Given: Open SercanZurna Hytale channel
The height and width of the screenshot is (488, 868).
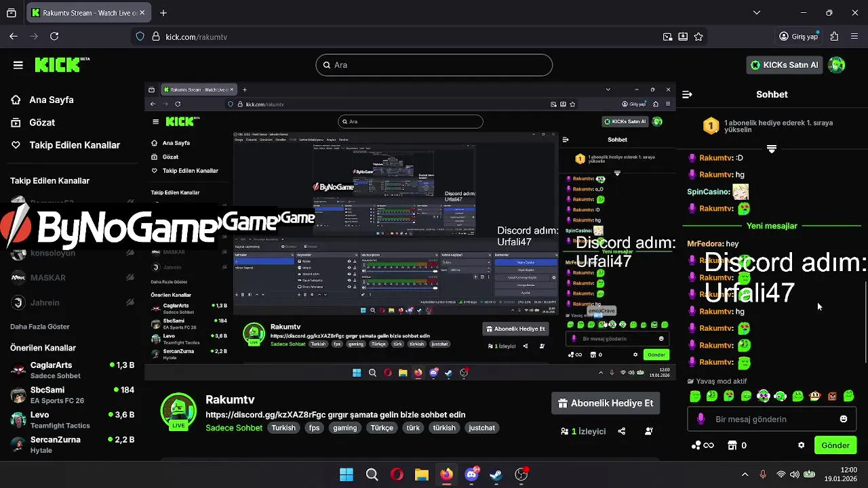Looking at the screenshot, I should pos(73,445).
